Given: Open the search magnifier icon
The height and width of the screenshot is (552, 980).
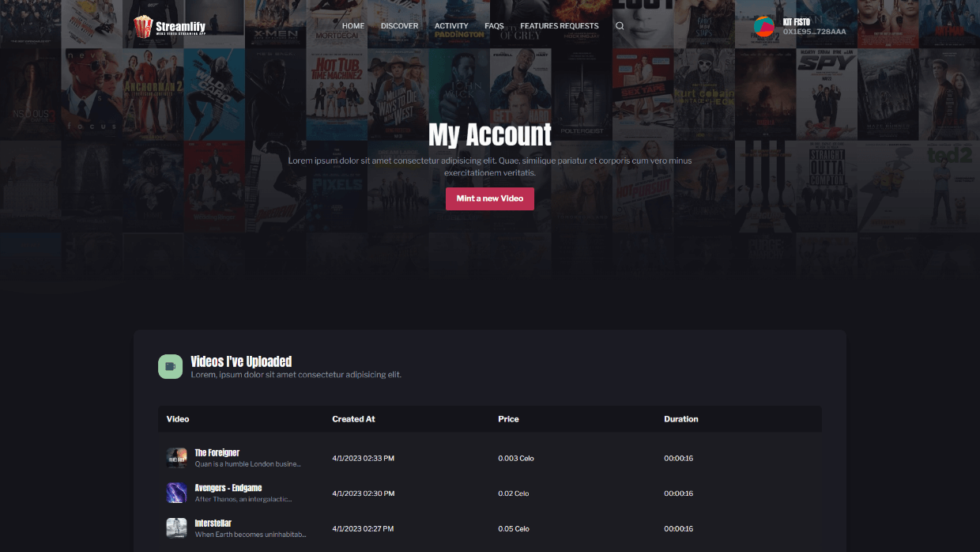Looking at the screenshot, I should click(x=620, y=26).
